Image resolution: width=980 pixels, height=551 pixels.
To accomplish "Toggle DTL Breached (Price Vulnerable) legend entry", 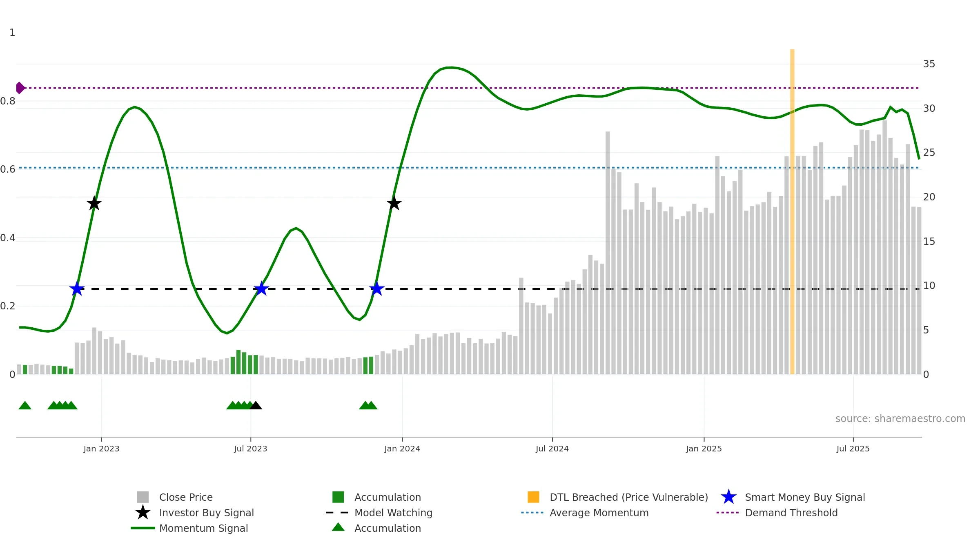I will click(x=628, y=497).
